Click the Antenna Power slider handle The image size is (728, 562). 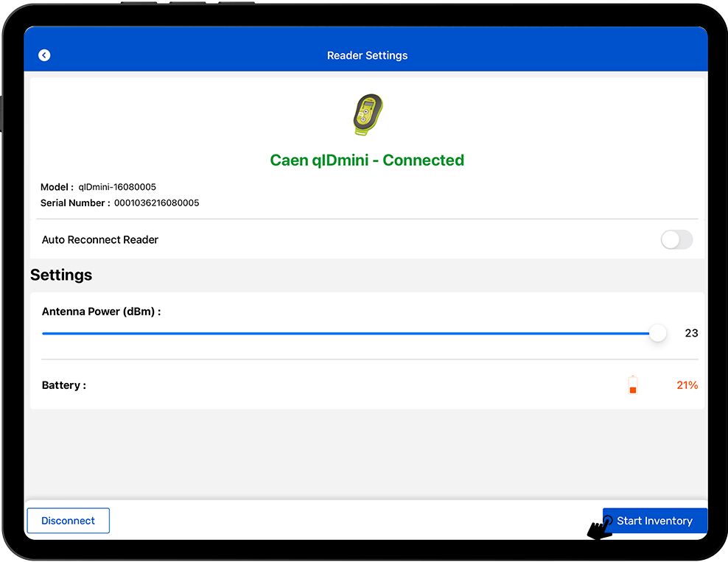(657, 334)
